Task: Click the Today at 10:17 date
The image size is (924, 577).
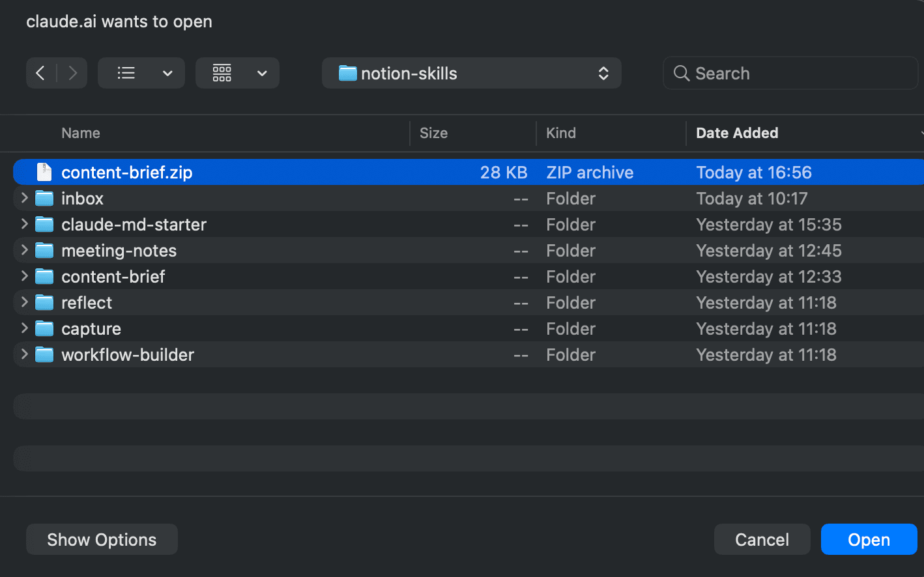Action: click(752, 198)
